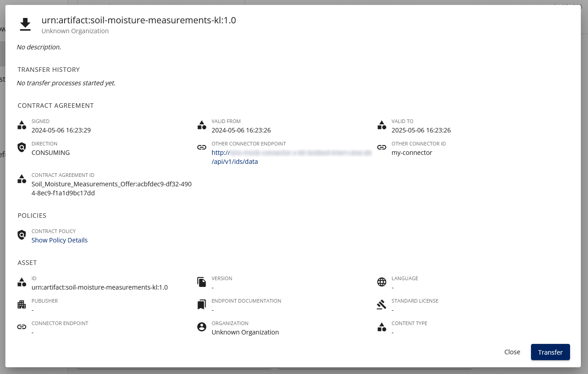Click the shield icon next to Direction
588x374 pixels.
22,147
